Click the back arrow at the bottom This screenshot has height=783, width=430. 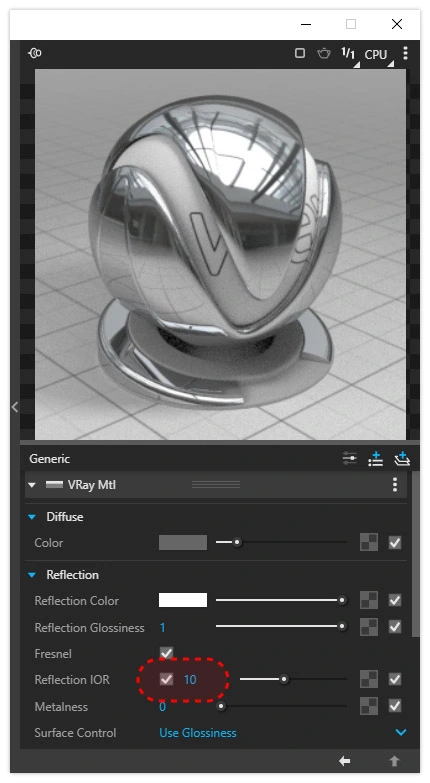click(x=344, y=761)
